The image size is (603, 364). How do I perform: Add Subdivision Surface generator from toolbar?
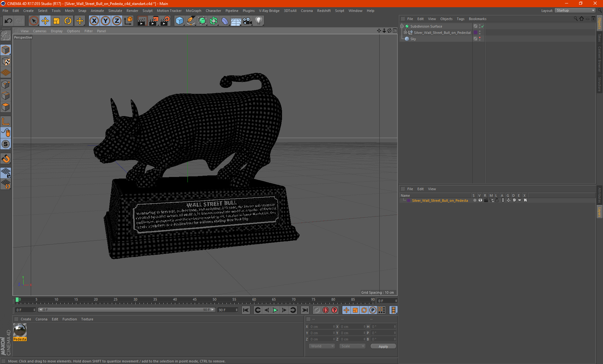pos(202,21)
